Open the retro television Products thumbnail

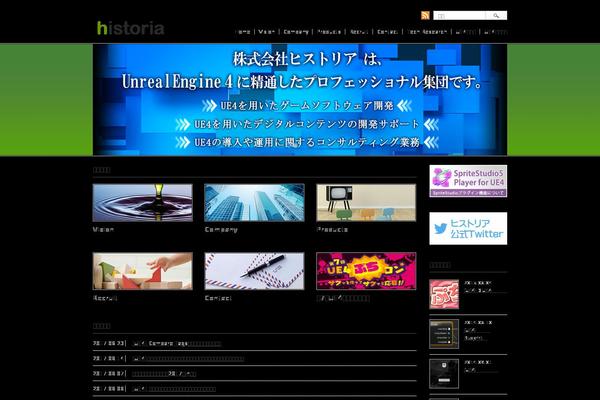[366, 202]
